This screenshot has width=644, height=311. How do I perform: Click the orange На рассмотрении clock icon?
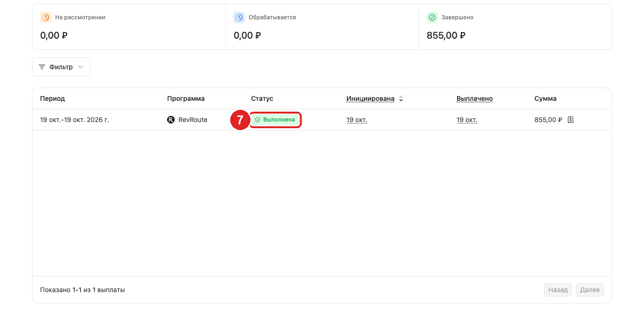pos(46,17)
